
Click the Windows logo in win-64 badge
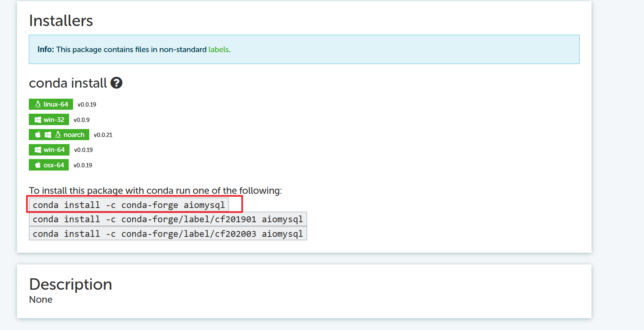click(x=38, y=150)
